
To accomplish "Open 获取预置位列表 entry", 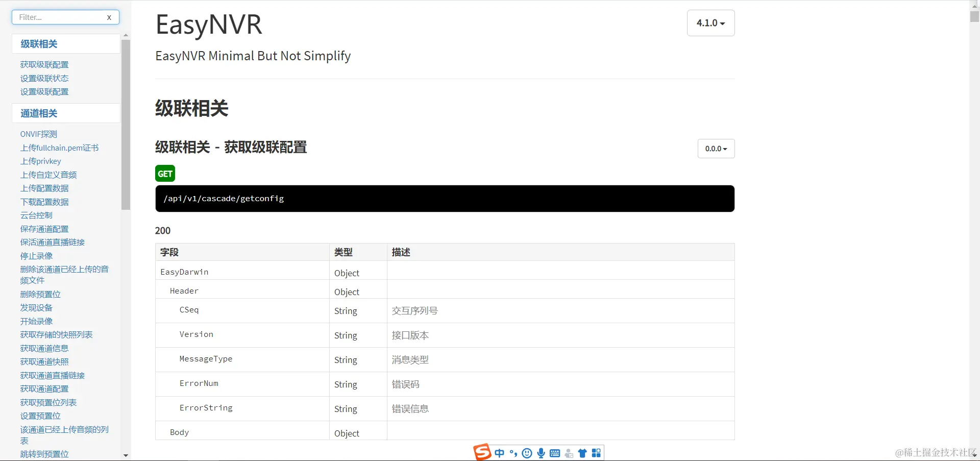I will (x=48, y=402).
